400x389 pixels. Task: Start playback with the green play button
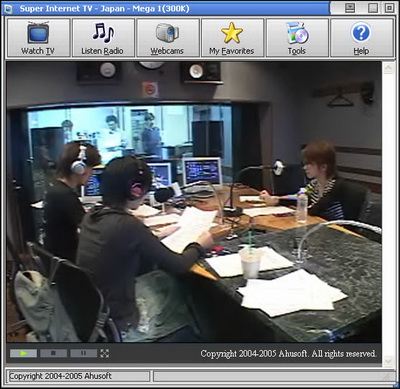(23, 353)
